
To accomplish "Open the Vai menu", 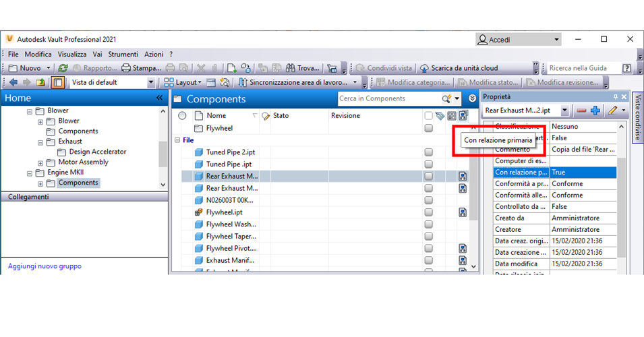I will pyautogui.click(x=97, y=54).
